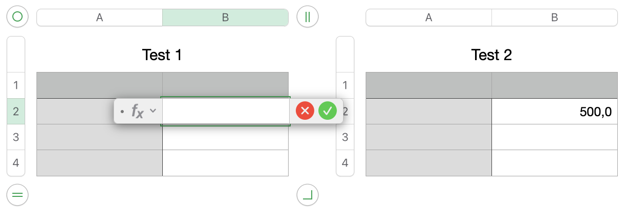Select column B header of Test 2

[x=554, y=17]
